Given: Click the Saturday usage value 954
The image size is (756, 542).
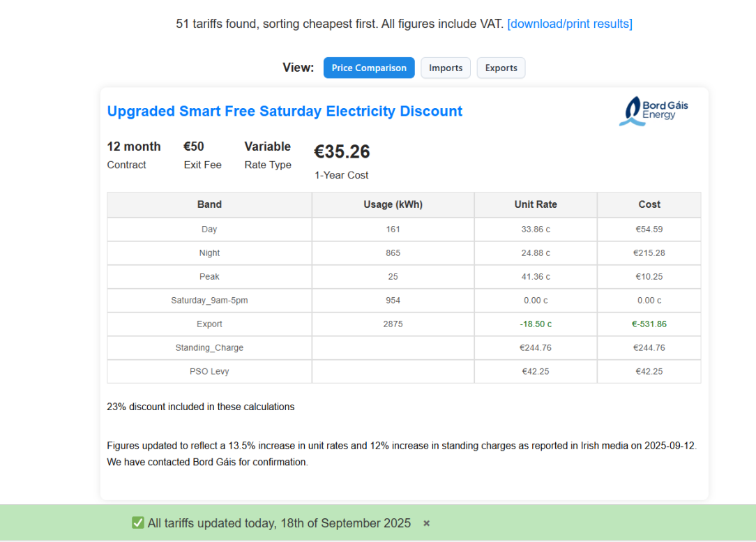Looking at the screenshot, I should coord(393,300).
